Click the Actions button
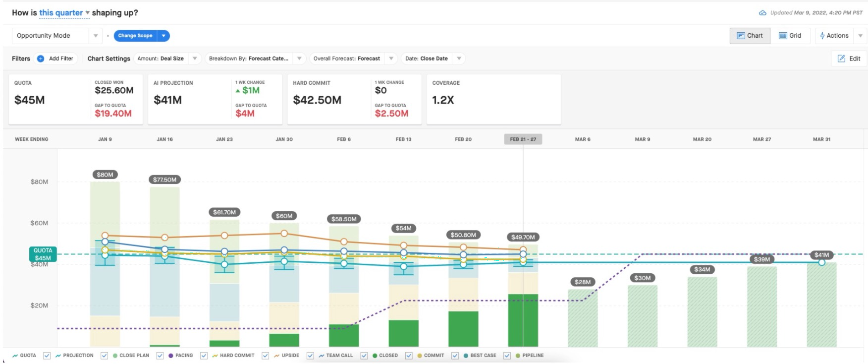The width and height of the screenshot is (868, 364). pos(835,36)
